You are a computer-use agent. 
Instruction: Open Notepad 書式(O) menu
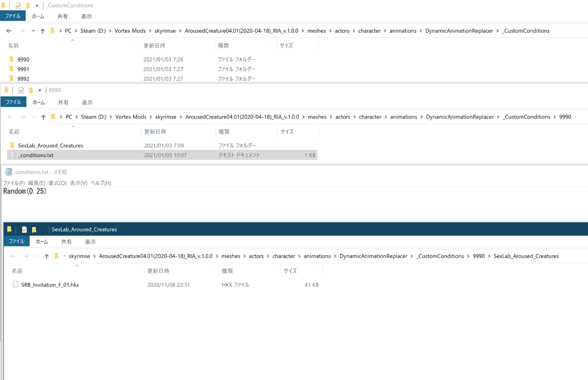coord(57,183)
